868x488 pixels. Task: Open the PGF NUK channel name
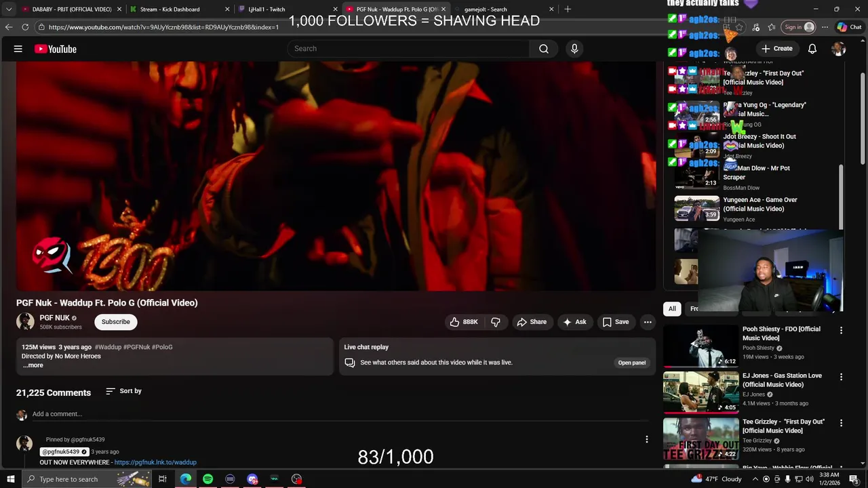point(54,318)
